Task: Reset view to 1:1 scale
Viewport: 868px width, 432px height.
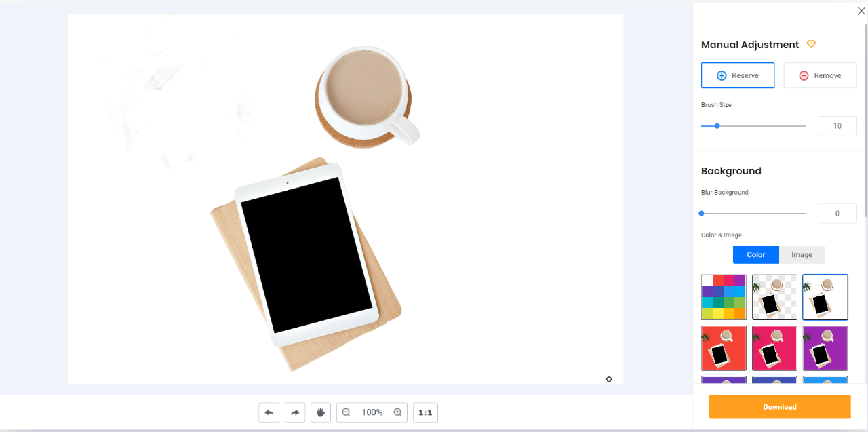Action: coord(425,412)
